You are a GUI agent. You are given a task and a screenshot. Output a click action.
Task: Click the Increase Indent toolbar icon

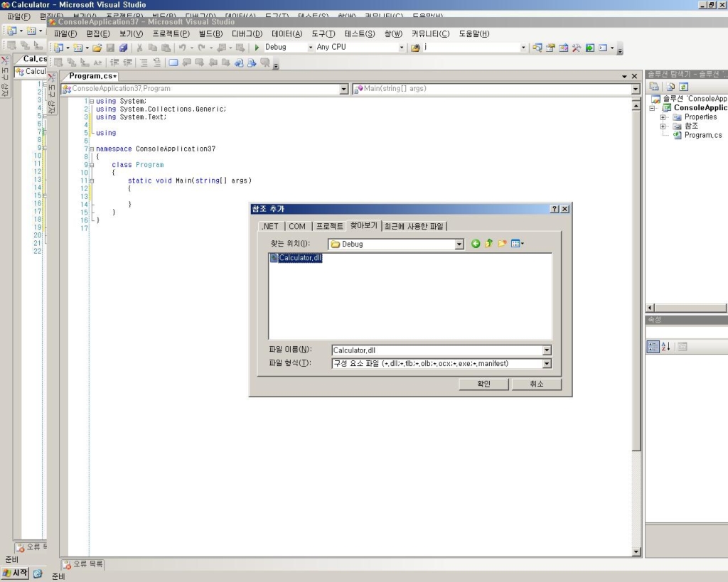tap(127, 63)
